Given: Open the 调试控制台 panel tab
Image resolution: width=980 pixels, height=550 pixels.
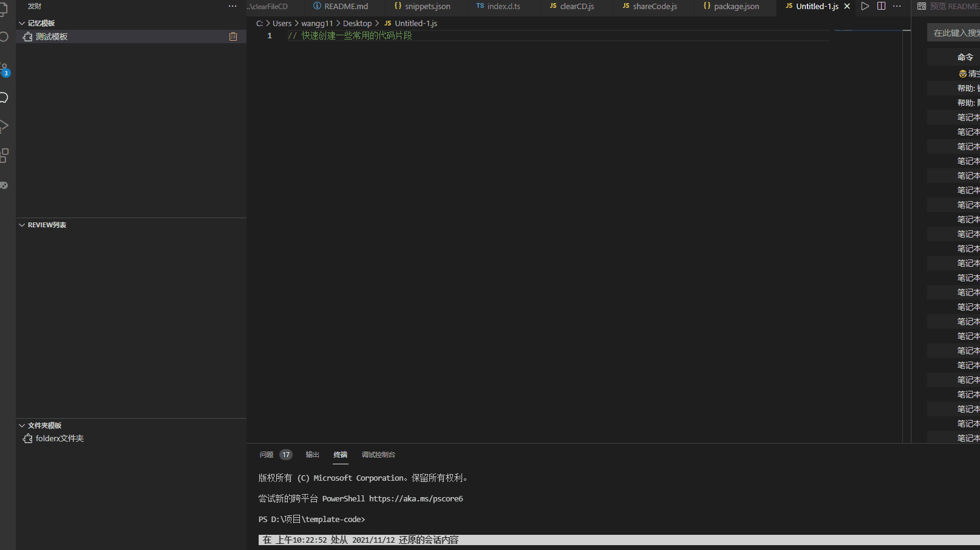Looking at the screenshot, I should pos(378,455).
